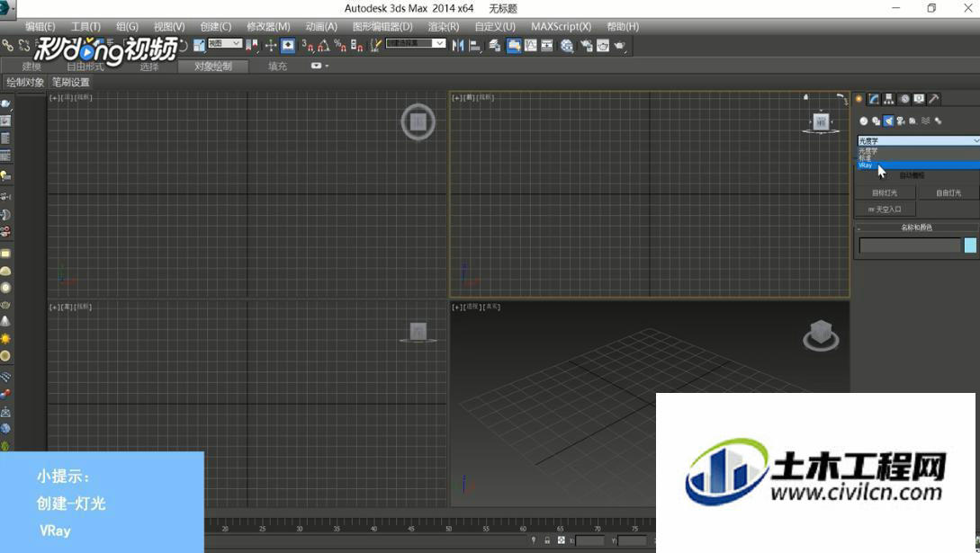This screenshot has height=553, width=980.
Task: Open the Curve Editor icon
Action: click(x=531, y=46)
